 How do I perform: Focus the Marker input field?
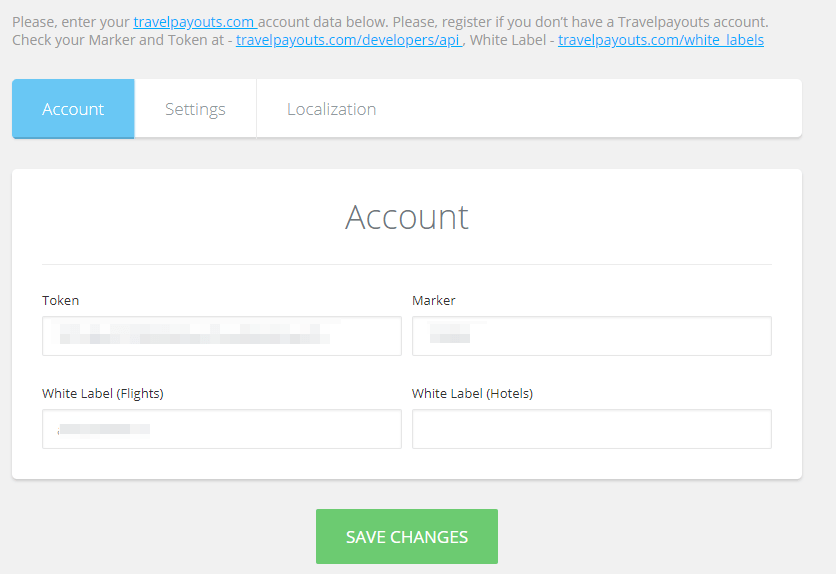click(x=592, y=336)
